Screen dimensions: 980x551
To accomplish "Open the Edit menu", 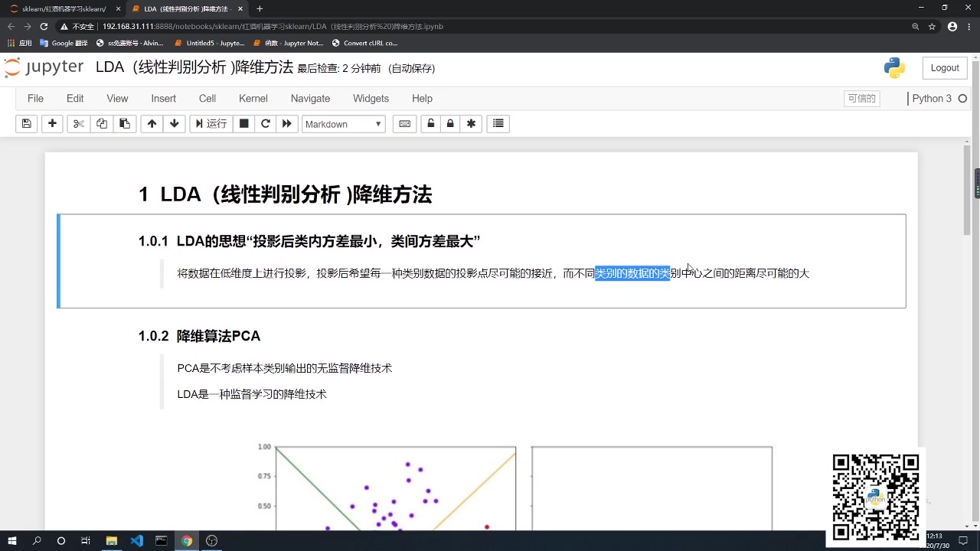I will 75,99.
